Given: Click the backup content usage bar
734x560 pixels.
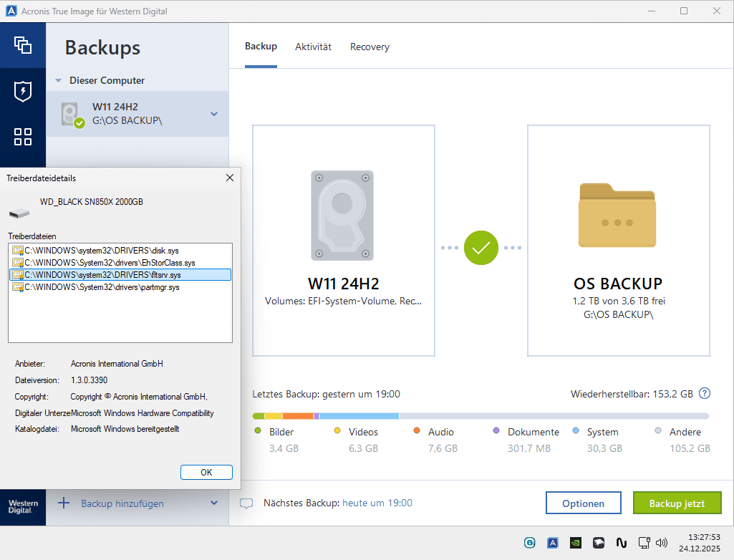Looking at the screenshot, I should click(481, 416).
